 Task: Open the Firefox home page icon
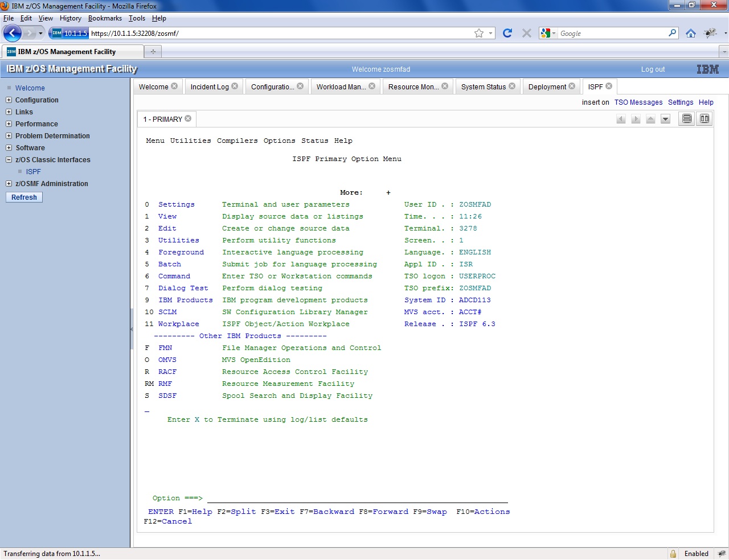[x=691, y=33]
